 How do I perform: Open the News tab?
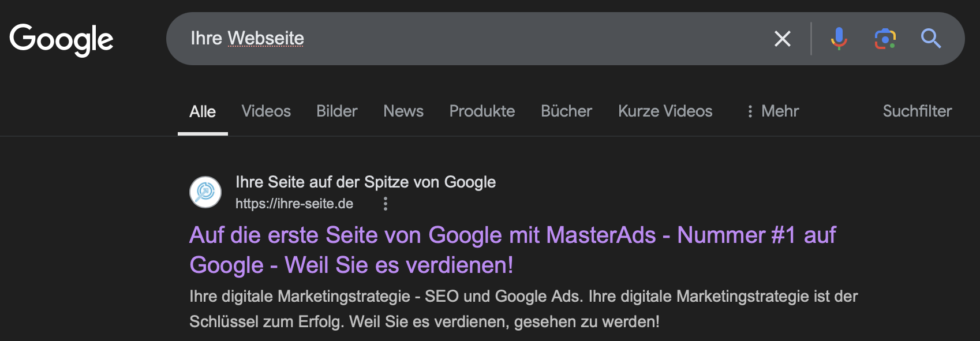point(403,111)
